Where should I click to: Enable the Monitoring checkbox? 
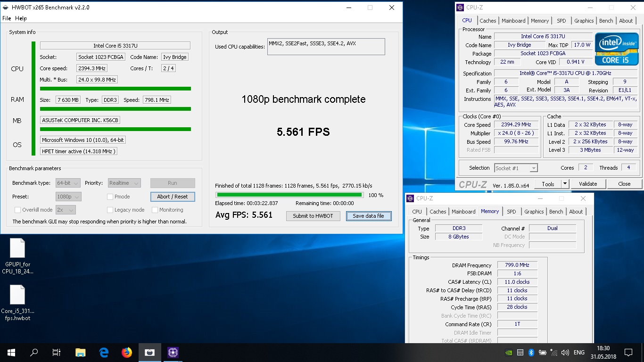155,210
